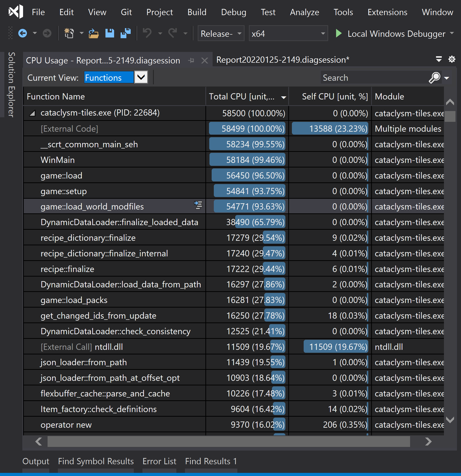This screenshot has height=476, width=461.
Task: Click the horizontal scrollbar thumb
Action: [x=229, y=441]
